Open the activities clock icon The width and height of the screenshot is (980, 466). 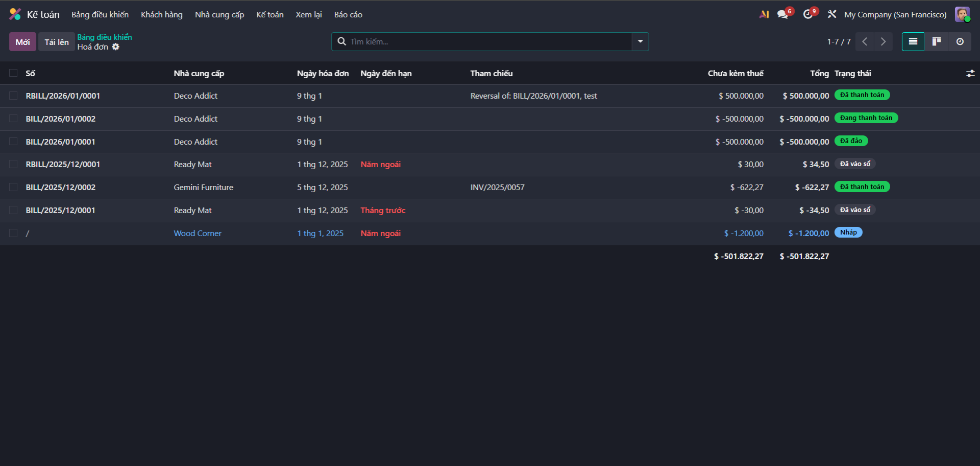tap(807, 14)
